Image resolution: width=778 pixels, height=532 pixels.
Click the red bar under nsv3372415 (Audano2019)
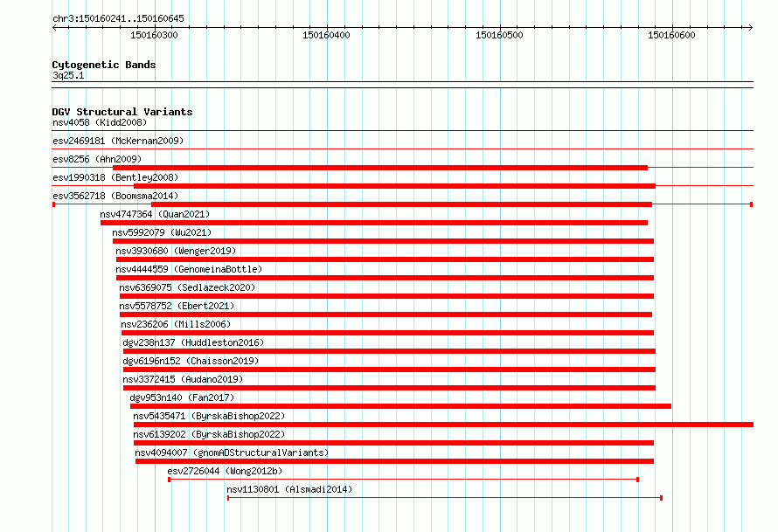pyautogui.click(x=389, y=388)
